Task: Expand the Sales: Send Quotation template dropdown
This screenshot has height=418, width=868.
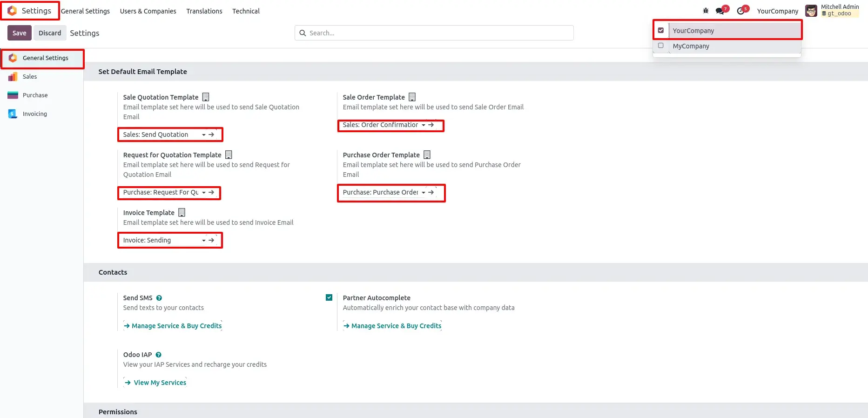Action: point(204,135)
